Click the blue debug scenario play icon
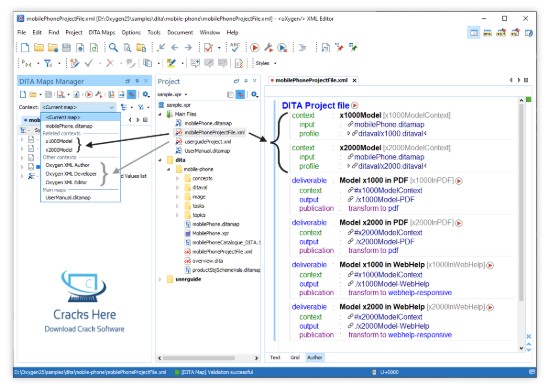The image size is (550, 390). (x=282, y=47)
